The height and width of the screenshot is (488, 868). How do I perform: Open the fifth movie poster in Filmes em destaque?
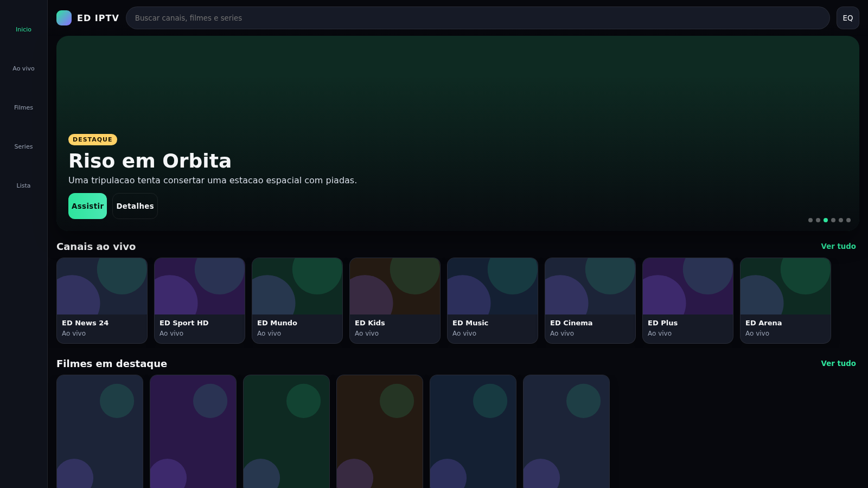[473, 432]
